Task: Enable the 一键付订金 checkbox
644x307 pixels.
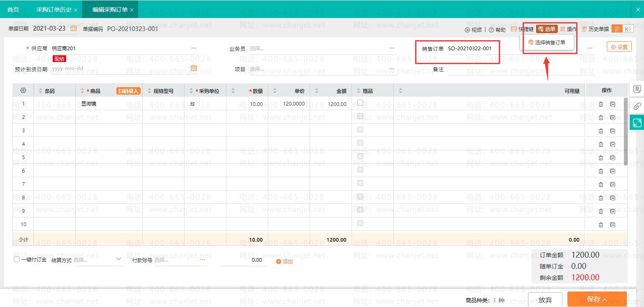Action: pos(17,260)
